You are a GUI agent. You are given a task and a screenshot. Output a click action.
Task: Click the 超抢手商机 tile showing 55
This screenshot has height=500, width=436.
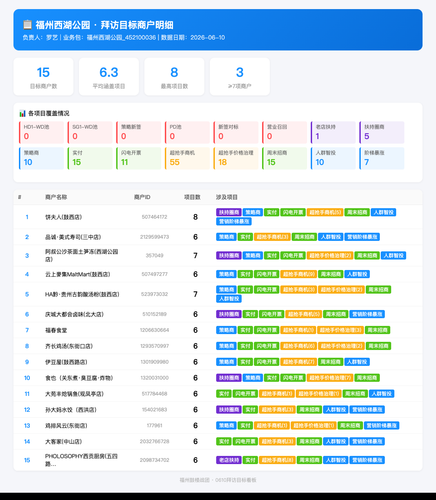pyautogui.click(x=187, y=158)
